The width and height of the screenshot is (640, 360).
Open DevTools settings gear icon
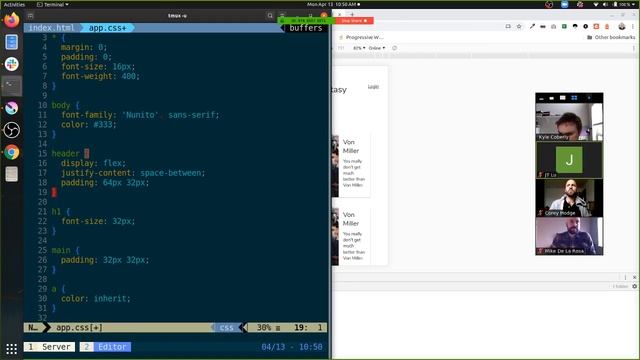634,286
